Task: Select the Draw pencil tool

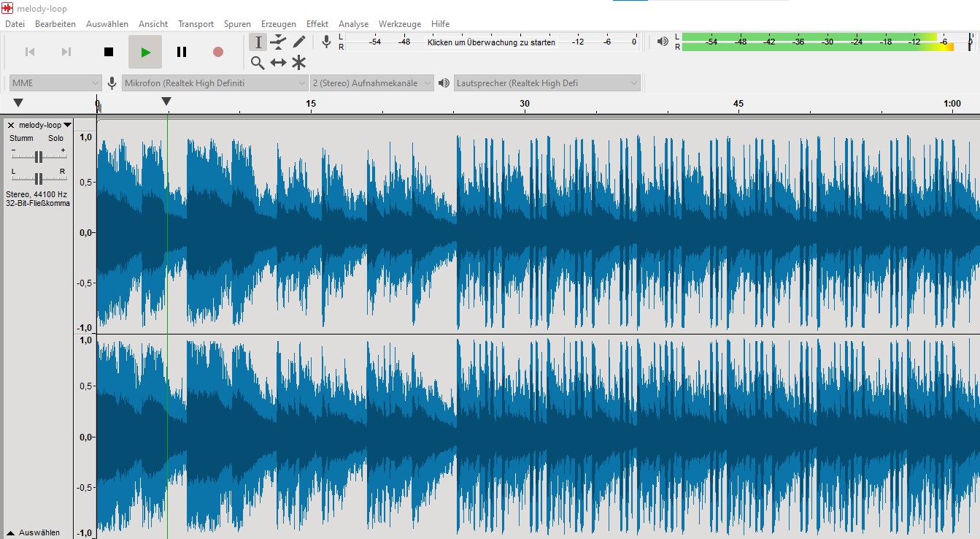Action: 298,42
